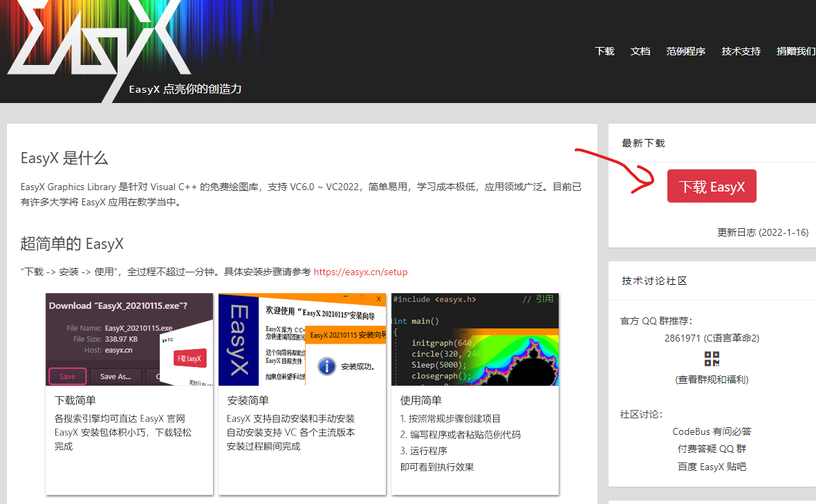816x504 pixels.
Task: Open the 下载 navigation menu item
Action: [604, 51]
